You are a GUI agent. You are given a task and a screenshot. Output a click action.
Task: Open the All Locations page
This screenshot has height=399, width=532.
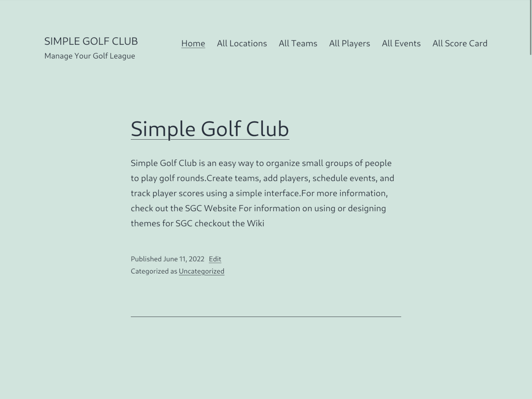[x=242, y=43]
